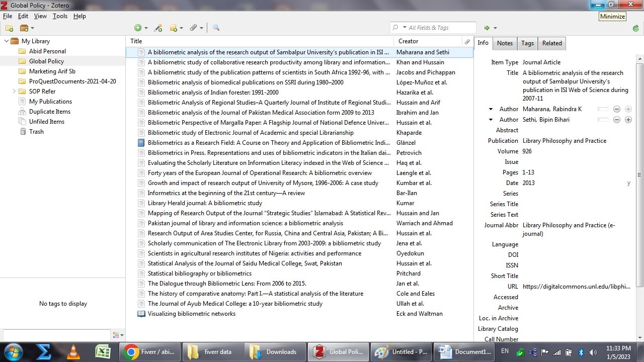Open the Tools menu
The width and height of the screenshot is (644, 362).
(60, 16)
